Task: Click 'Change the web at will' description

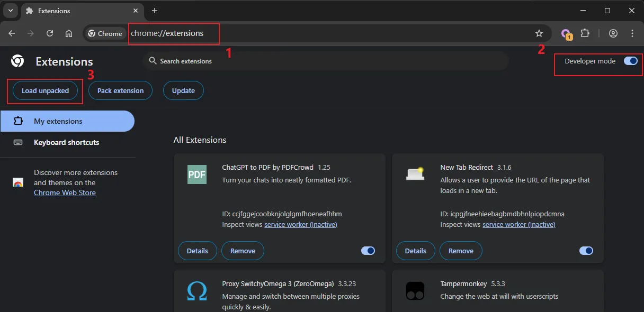Action: coord(499,297)
